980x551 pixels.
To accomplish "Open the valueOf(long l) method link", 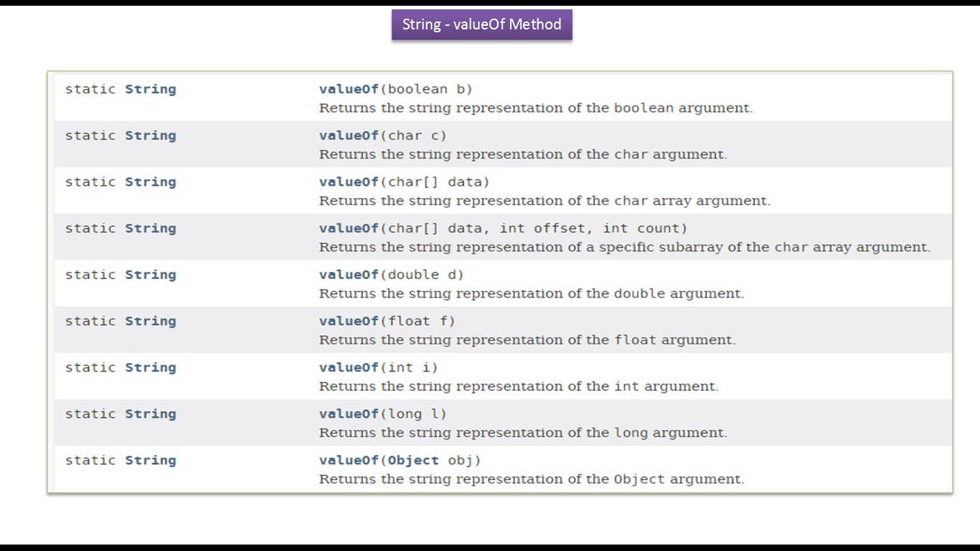I will click(x=349, y=414).
